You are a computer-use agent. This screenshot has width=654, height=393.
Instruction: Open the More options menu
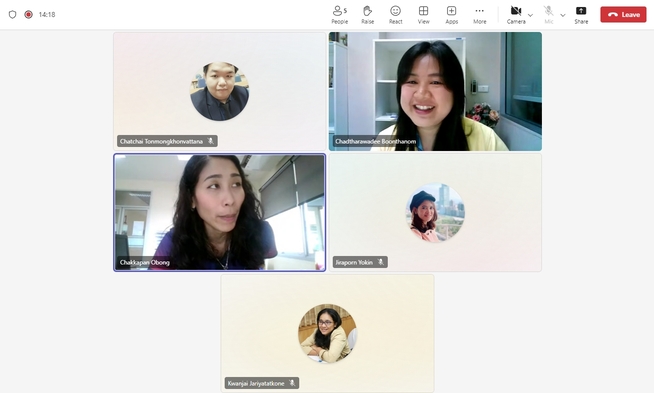(x=480, y=15)
